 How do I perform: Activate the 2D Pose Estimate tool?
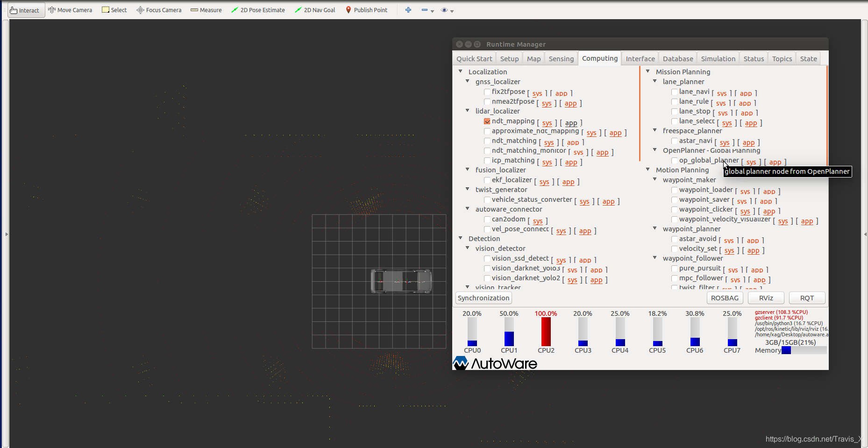(x=258, y=10)
